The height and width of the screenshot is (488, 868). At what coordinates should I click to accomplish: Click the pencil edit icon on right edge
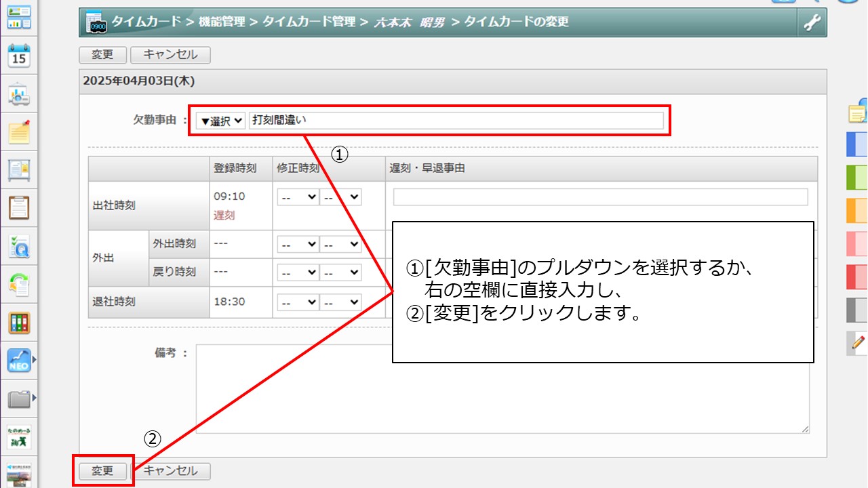click(x=858, y=342)
